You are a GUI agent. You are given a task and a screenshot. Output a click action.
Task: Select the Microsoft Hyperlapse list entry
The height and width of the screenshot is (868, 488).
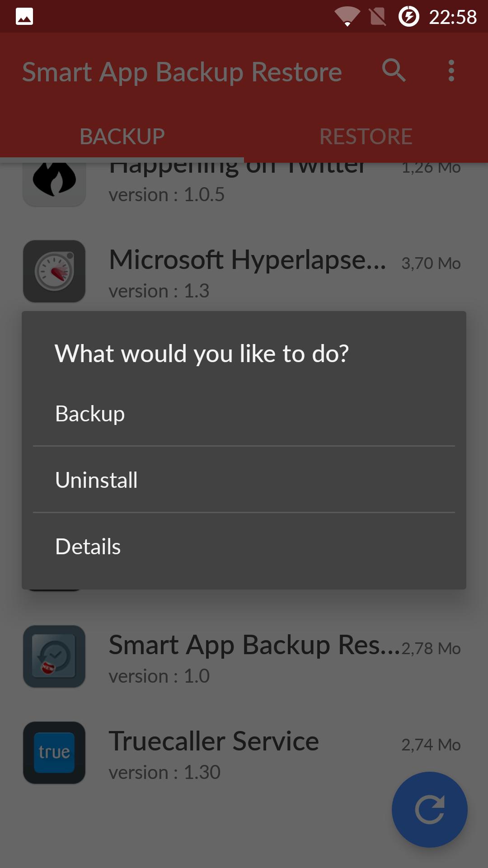(x=244, y=271)
